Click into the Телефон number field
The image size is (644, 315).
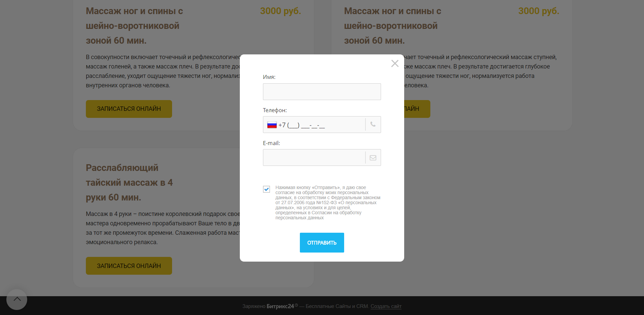[x=320, y=125]
